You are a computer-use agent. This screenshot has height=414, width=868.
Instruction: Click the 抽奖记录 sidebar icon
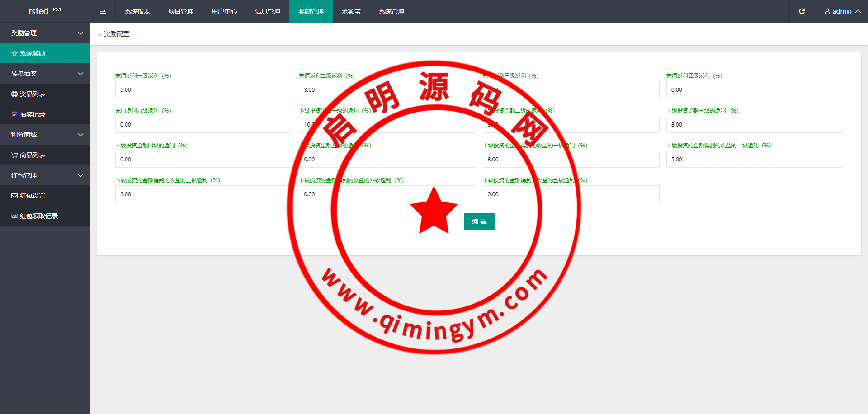point(14,114)
